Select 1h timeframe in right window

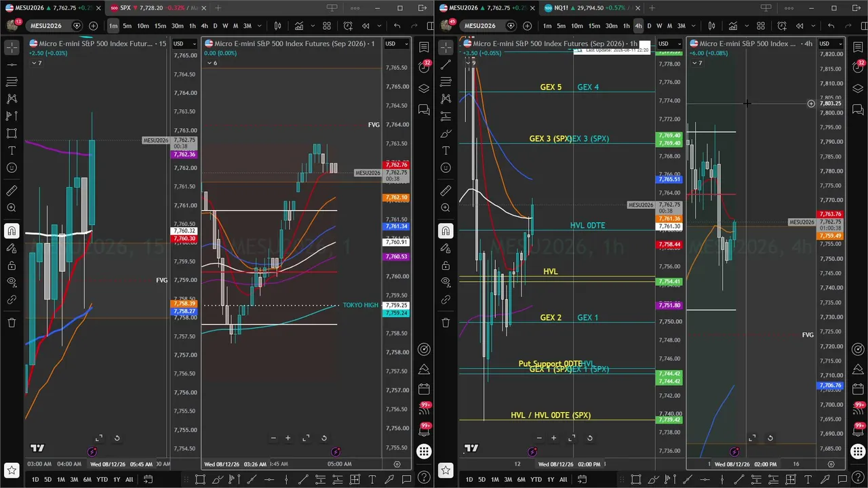pyautogui.click(x=627, y=26)
